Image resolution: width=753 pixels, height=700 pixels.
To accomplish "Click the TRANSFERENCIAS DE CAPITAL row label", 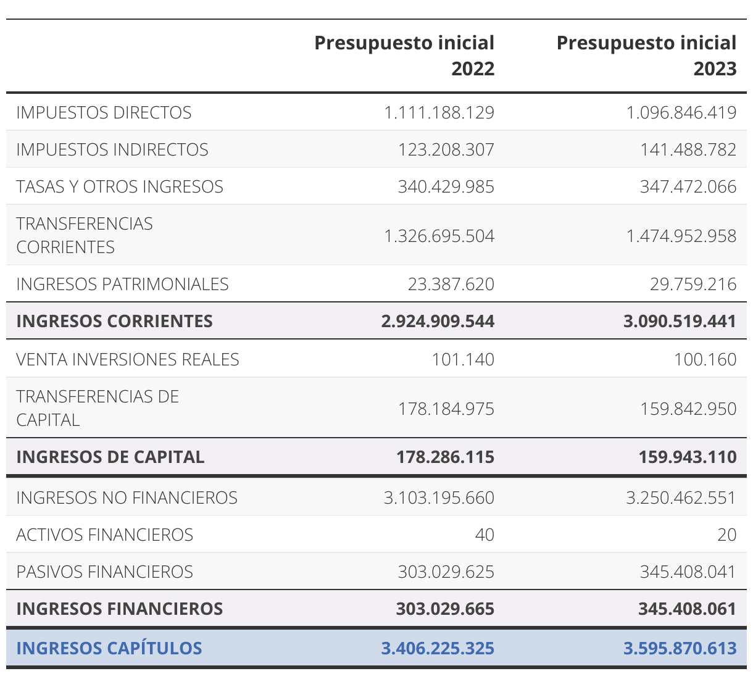I will point(98,408).
